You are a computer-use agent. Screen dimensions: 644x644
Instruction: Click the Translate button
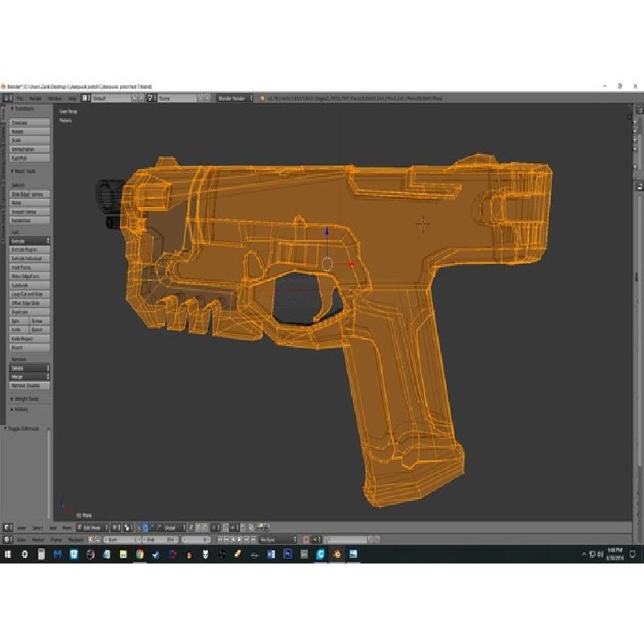click(30, 123)
